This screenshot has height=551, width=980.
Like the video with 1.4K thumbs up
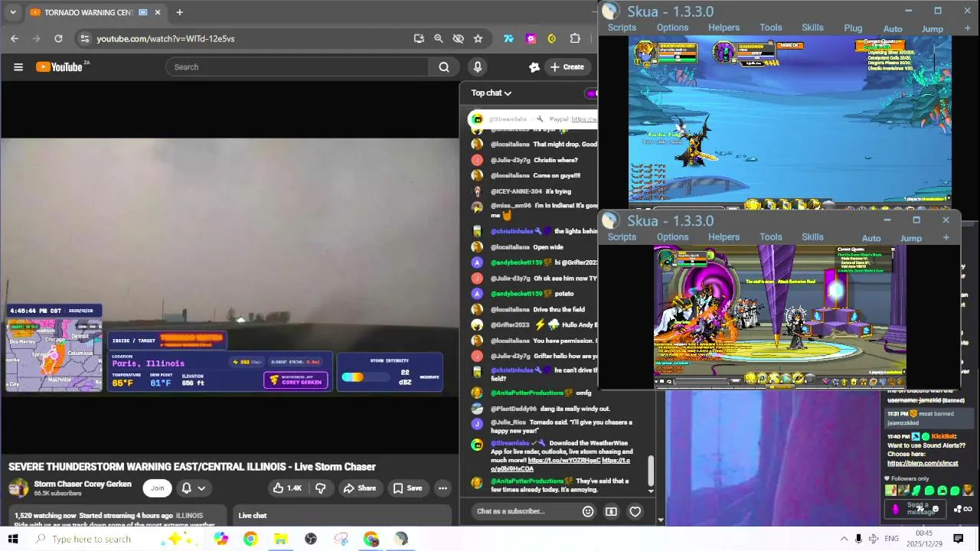pyautogui.click(x=288, y=488)
